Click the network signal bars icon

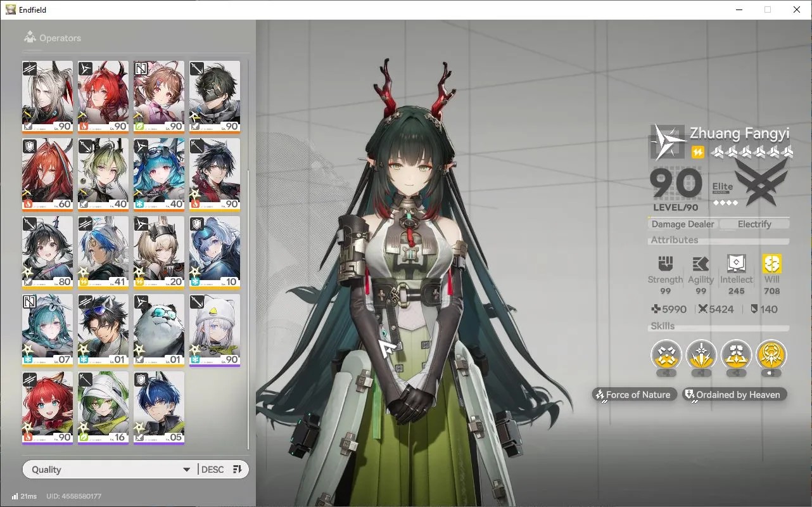tap(15, 496)
